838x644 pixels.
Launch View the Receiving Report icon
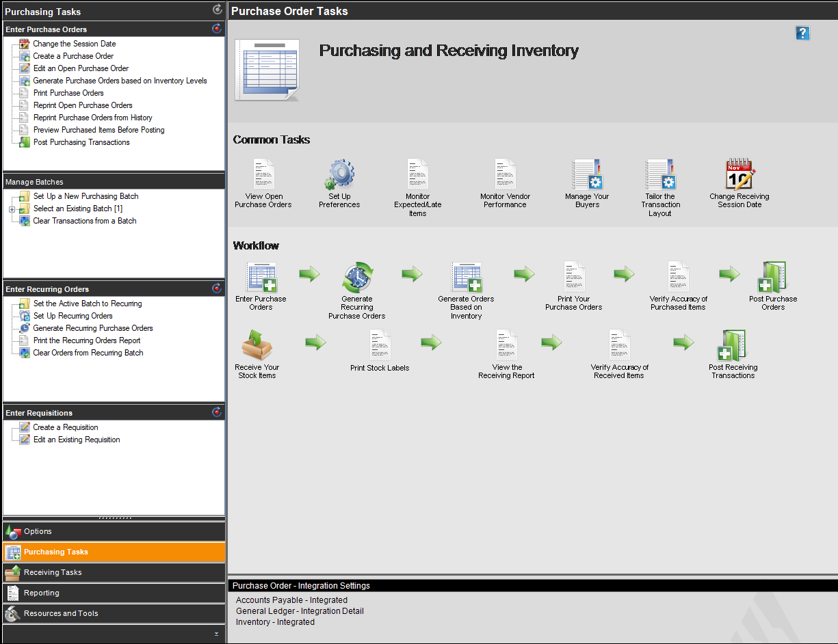click(507, 345)
